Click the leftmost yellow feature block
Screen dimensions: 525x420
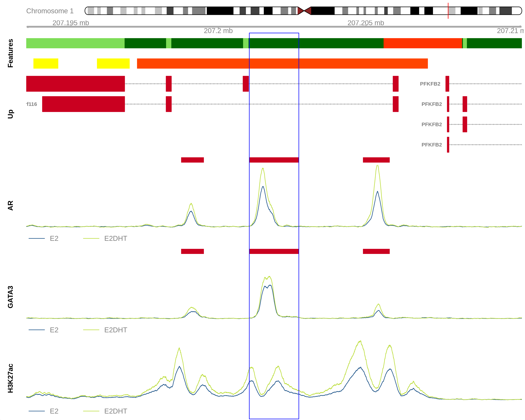click(x=46, y=63)
